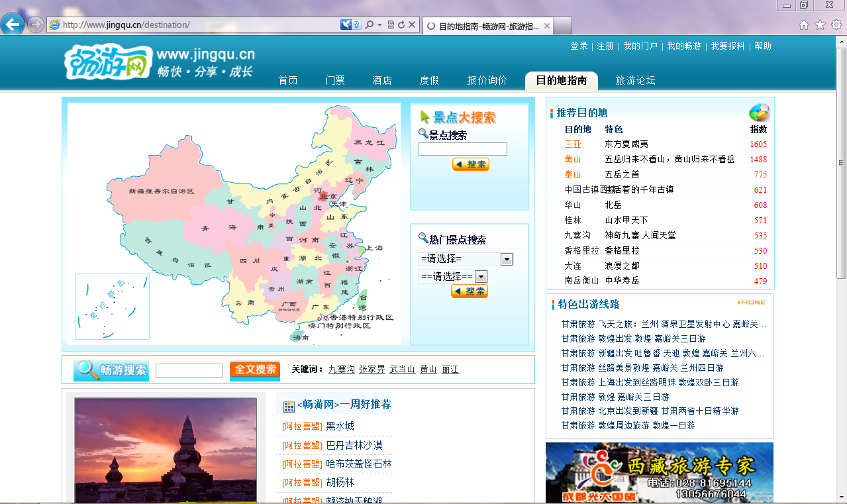Image resolution: width=847 pixels, height=504 pixels.
Task: Switch to the 度假 nav tab
Action: point(429,80)
